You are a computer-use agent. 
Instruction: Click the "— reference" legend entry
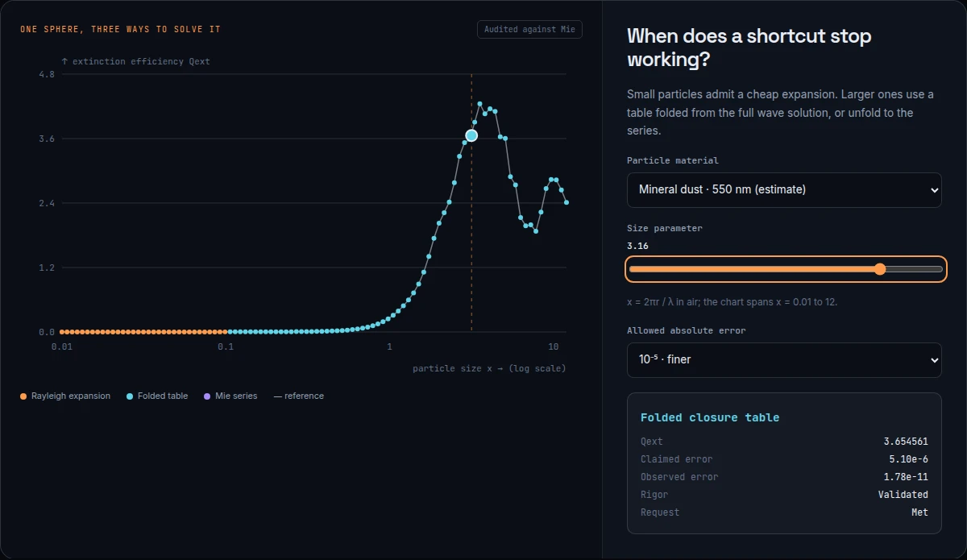click(x=299, y=396)
